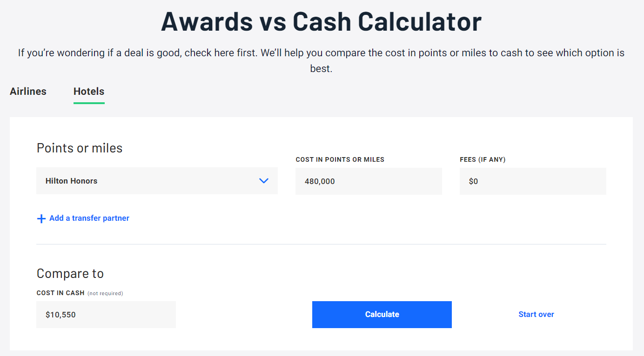Click the Awards vs Cash Calculator heading
Viewport: 644px width, 356px height.
click(321, 21)
